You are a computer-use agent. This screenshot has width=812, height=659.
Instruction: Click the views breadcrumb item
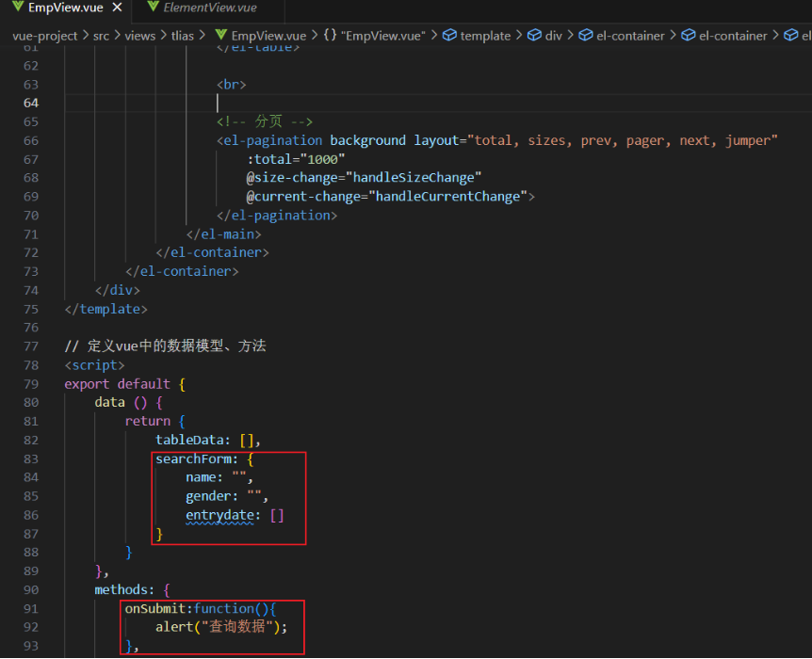(140, 35)
